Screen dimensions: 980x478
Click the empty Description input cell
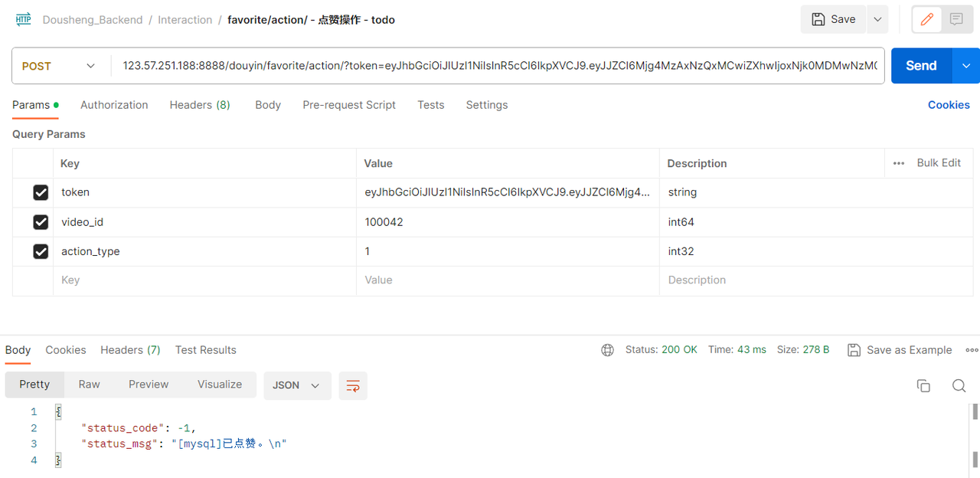817,280
